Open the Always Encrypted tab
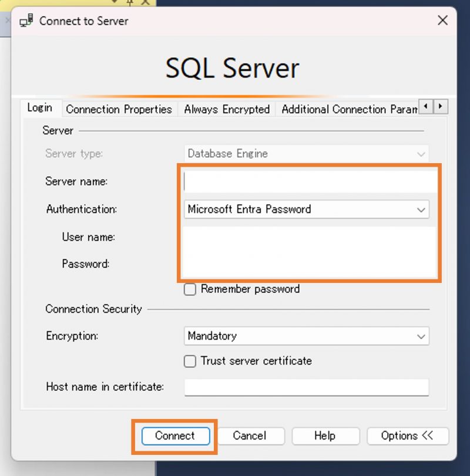This screenshot has height=476, width=470. click(227, 109)
